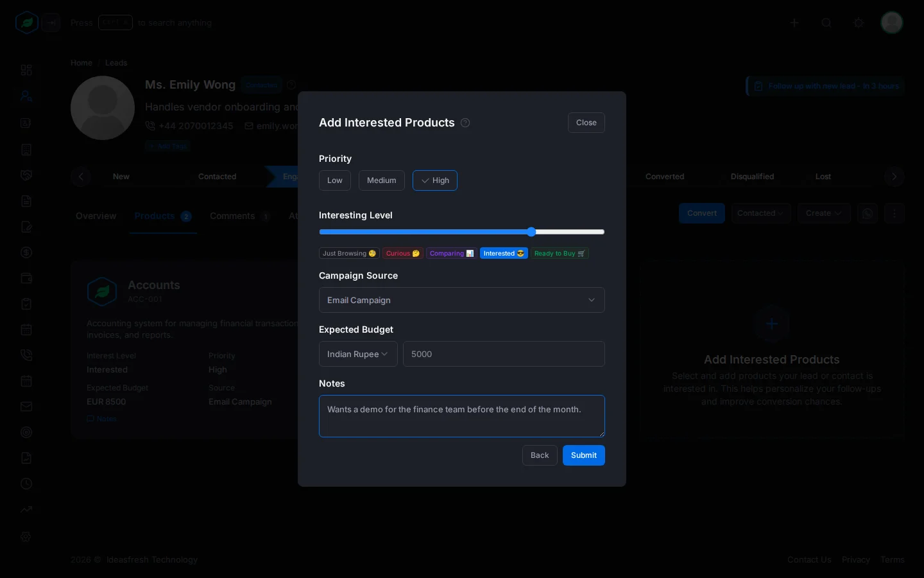Screen dimensions: 924x578
Task: Click the help icon beside Add Interested Products
Action: click(x=465, y=123)
